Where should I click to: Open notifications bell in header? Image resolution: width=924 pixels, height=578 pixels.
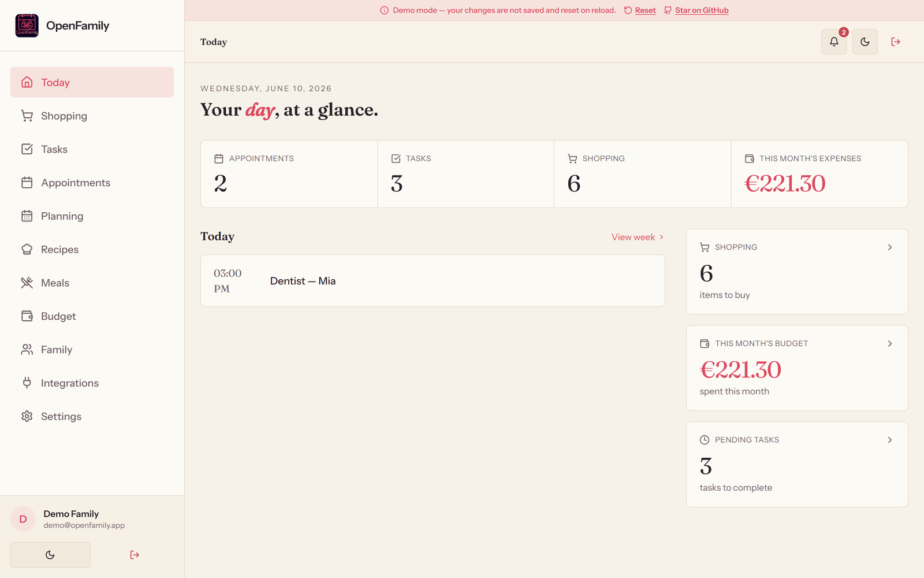[834, 42]
